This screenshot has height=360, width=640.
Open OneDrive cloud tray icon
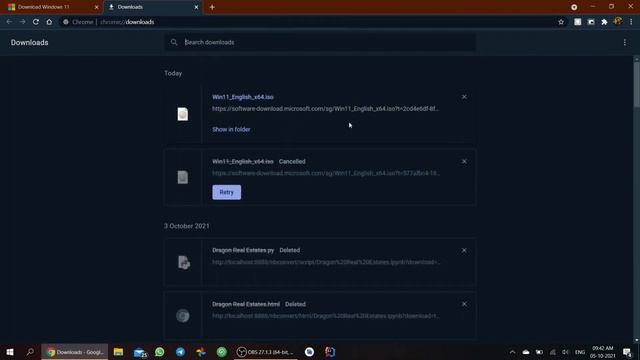coord(526,352)
